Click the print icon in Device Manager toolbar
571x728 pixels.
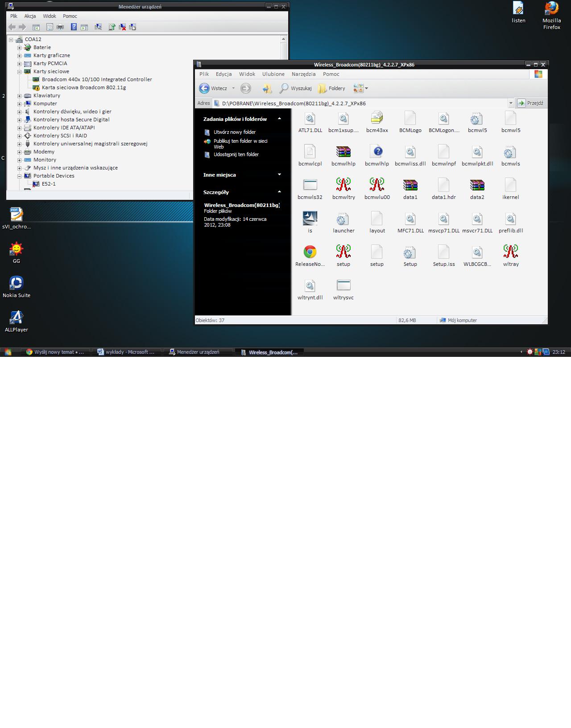pos(60,27)
